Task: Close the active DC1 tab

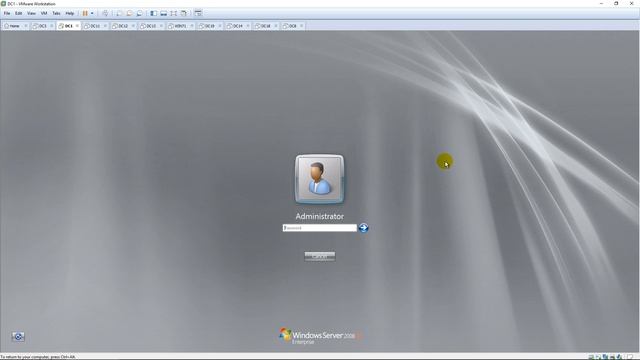Action: click(x=77, y=26)
